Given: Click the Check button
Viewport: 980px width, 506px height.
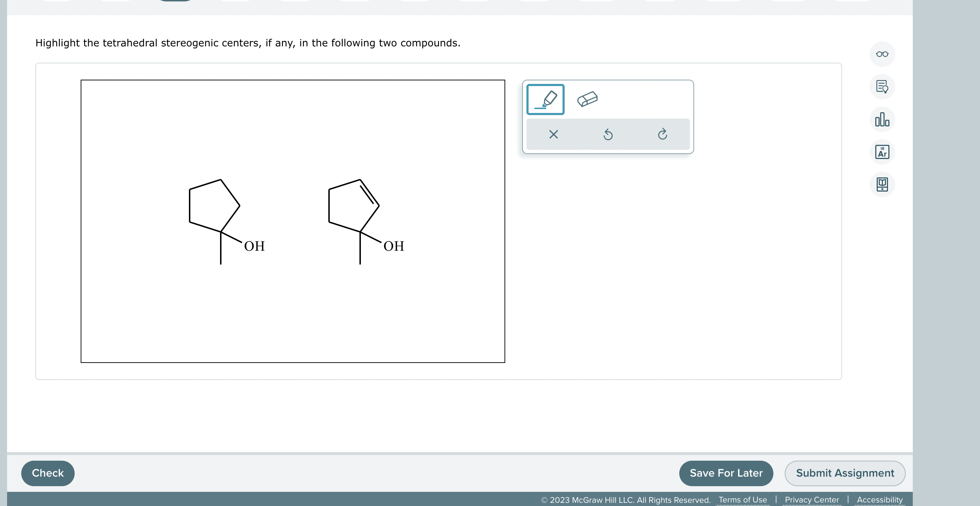Looking at the screenshot, I should point(47,473).
